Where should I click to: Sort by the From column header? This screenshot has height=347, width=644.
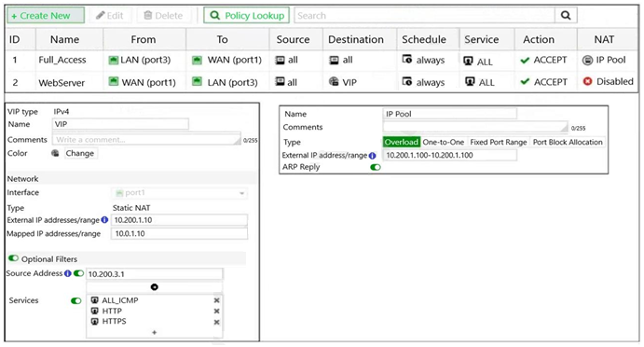pyautogui.click(x=144, y=39)
